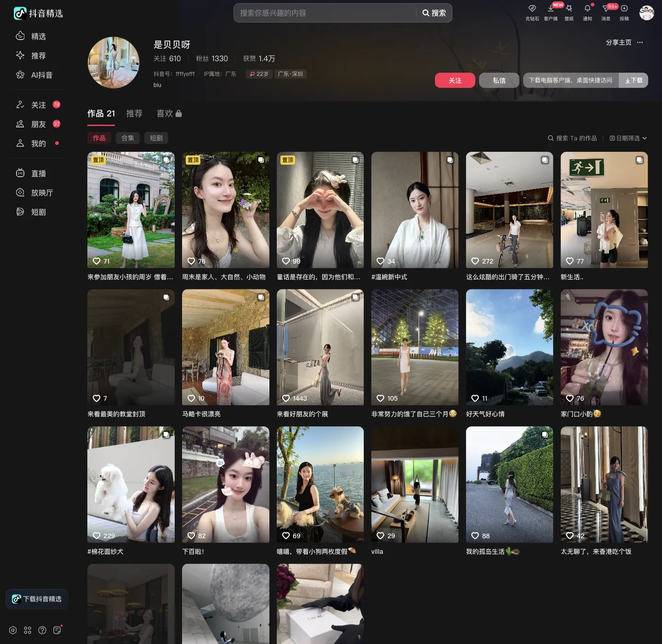662x644 pixels.
Task: Expand the 日期筛选 date filter dropdown
Action: (x=628, y=138)
